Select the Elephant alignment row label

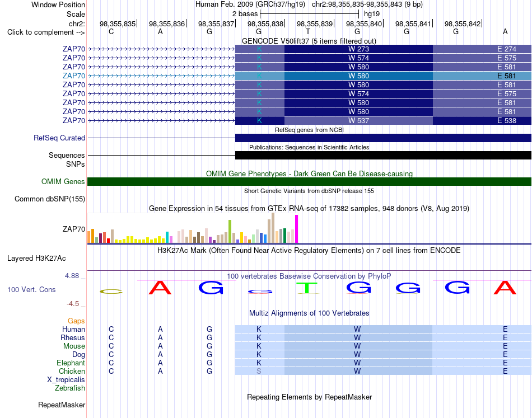pyautogui.click(x=71, y=363)
